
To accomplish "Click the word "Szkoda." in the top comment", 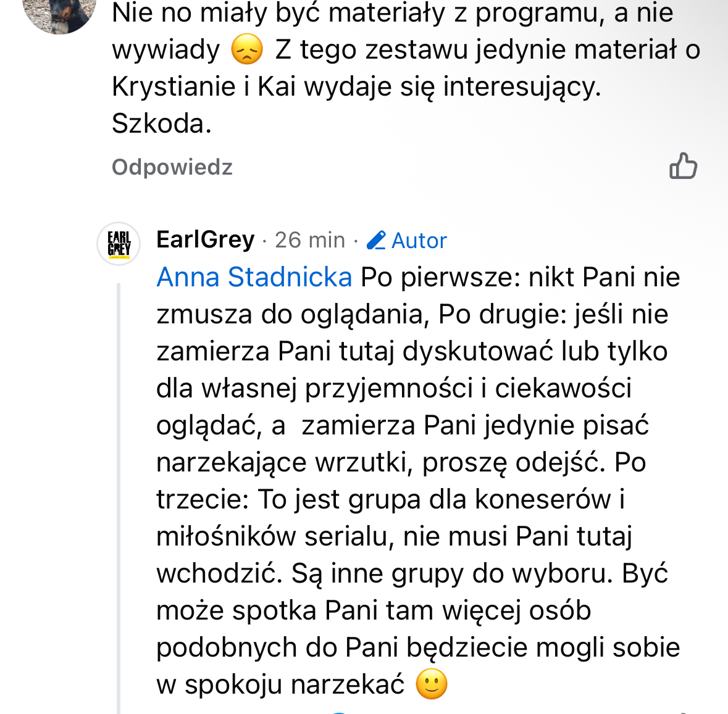I will (x=162, y=123).
